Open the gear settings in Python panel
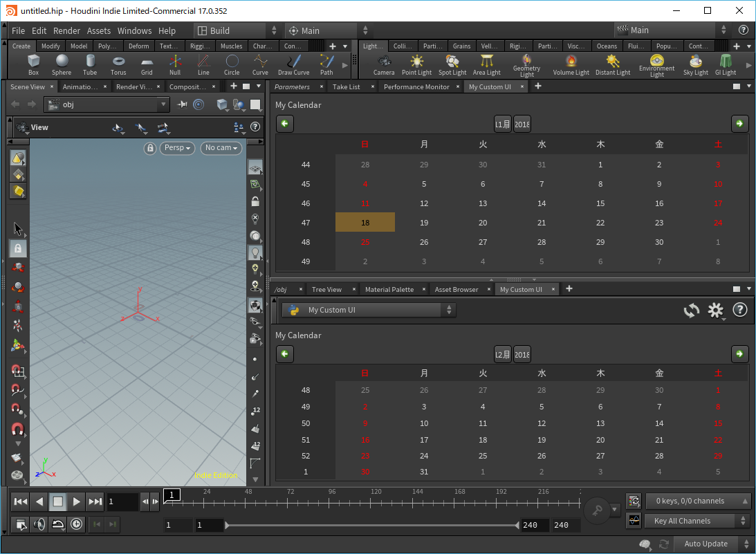Viewport: 756px width, 554px height. (x=715, y=311)
